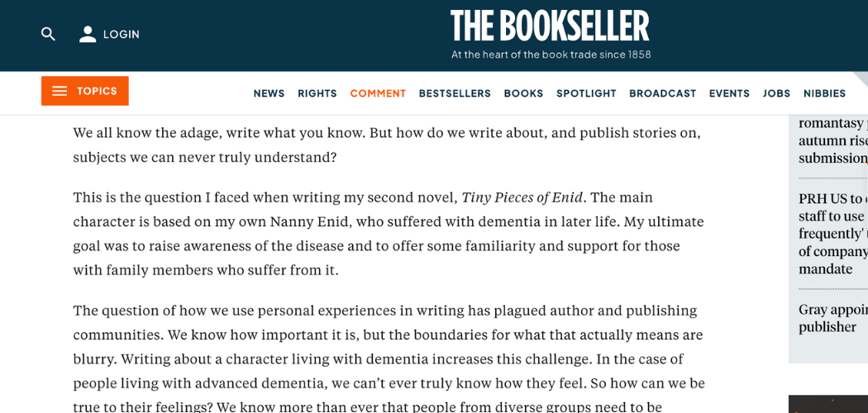
Task: View the Jobs listings
Action: [x=776, y=93]
